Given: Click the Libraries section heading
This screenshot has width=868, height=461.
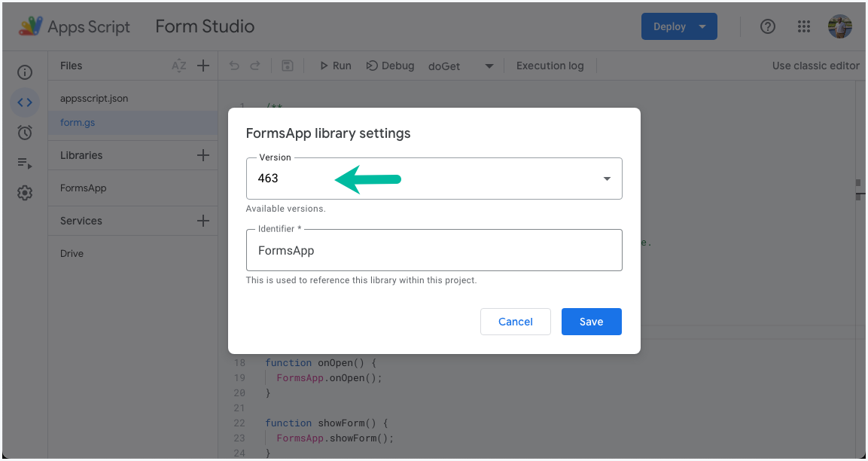Looking at the screenshot, I should (81, 155).
